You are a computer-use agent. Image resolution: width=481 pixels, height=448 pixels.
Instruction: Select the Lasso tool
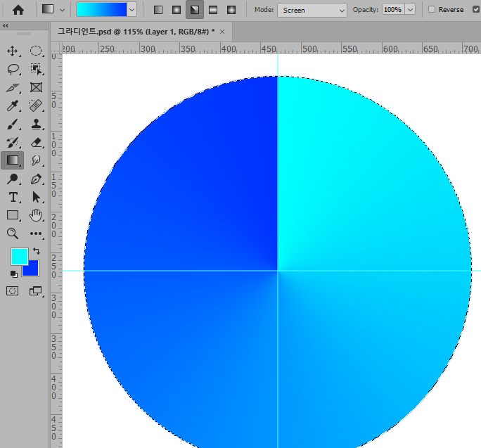pos(13,70)
